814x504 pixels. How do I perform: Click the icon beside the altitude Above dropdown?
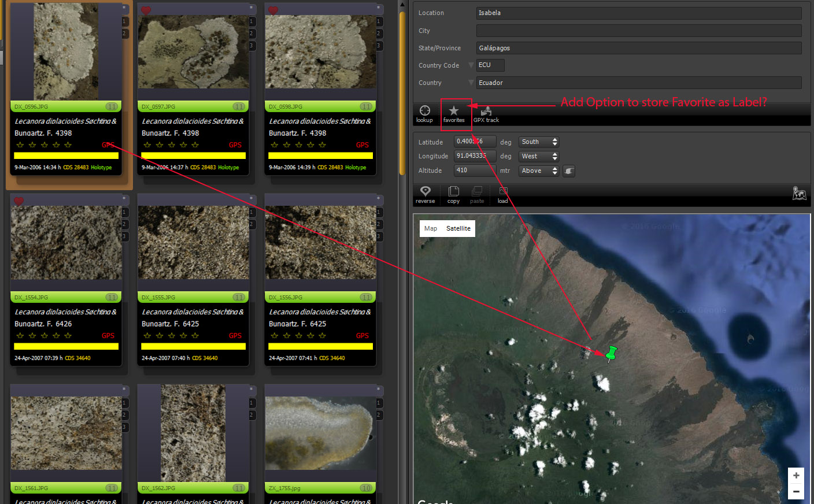pyautogui.click(x=569, y=171)
